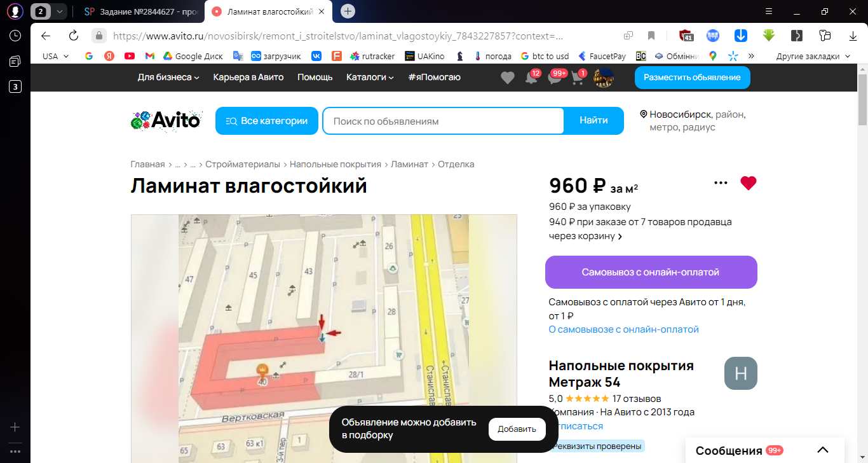Click Добавить in collection popup
Image resolution: width=868 pixels, height=463 pixels.
click(517, 429)
